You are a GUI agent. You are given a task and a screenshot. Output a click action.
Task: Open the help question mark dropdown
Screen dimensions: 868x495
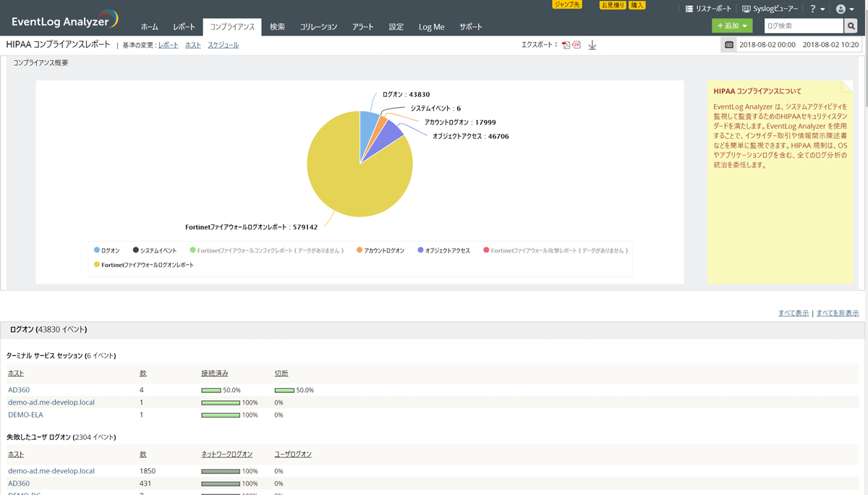pyautogui.click(x=813, y=9)
